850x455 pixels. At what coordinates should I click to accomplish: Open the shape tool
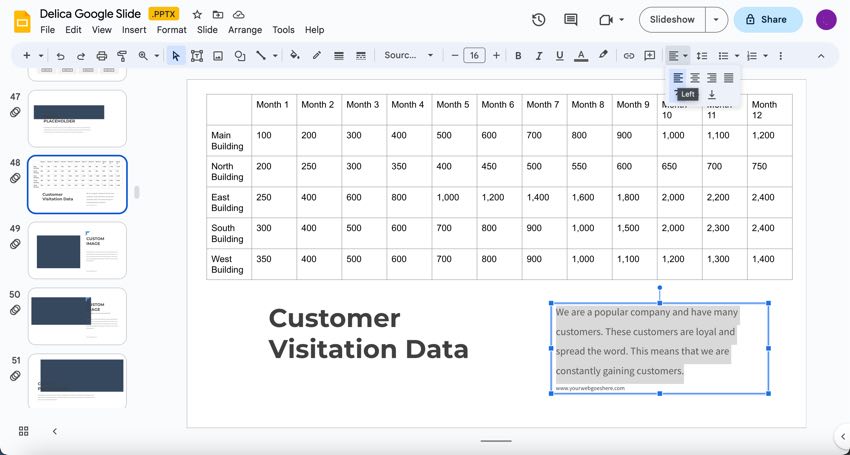[240, 56]
